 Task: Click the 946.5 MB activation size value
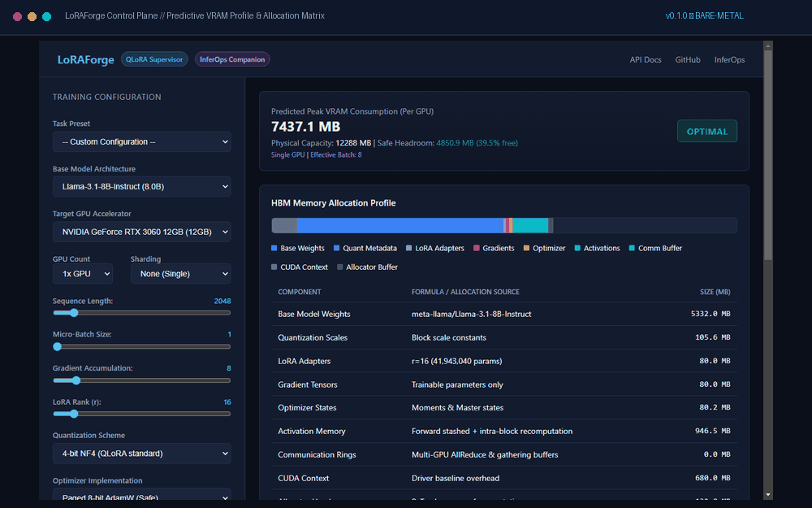(713, 431)
